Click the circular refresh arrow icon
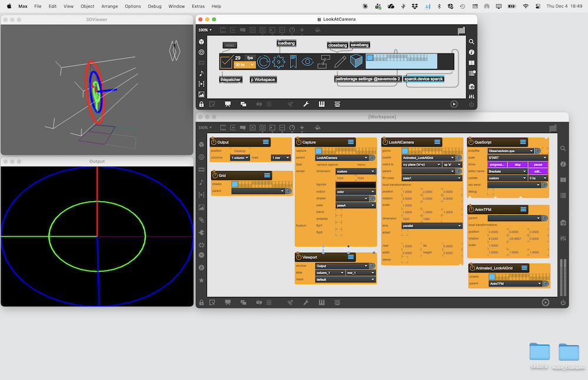Image resolution: width=588 pixels, height=380 pixels. [x=264, y=61]
